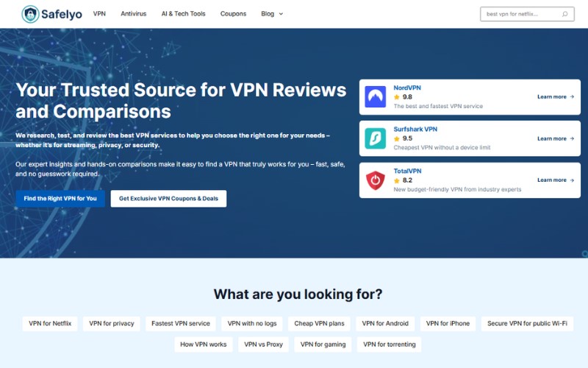Click Find the Right VPN for You
Image resolution: width=588 pixels, height=368 pixels.
pos(60,199)
